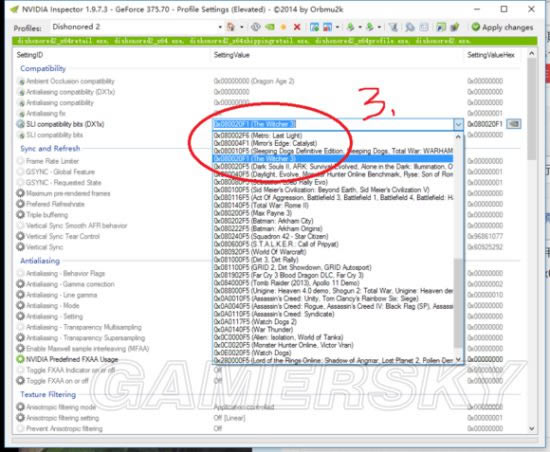Screen dimensions: 550x452
Task: Click the filter funnel toolbar icon
Action: pos(394,27)
